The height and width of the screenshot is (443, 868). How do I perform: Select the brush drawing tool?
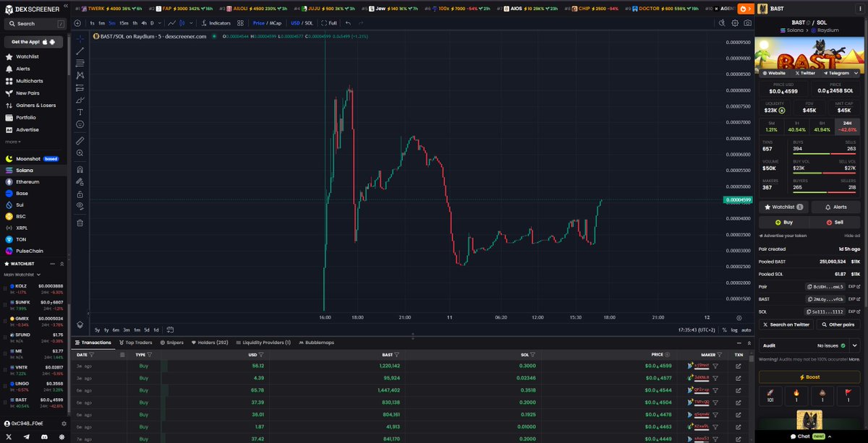point(80,100)
